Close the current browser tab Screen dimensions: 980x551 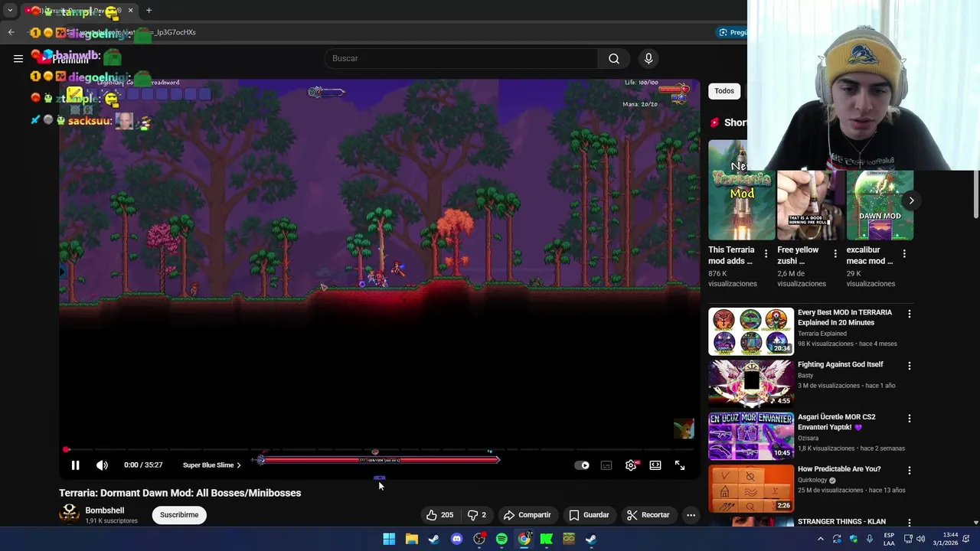(x=130, y=11)
